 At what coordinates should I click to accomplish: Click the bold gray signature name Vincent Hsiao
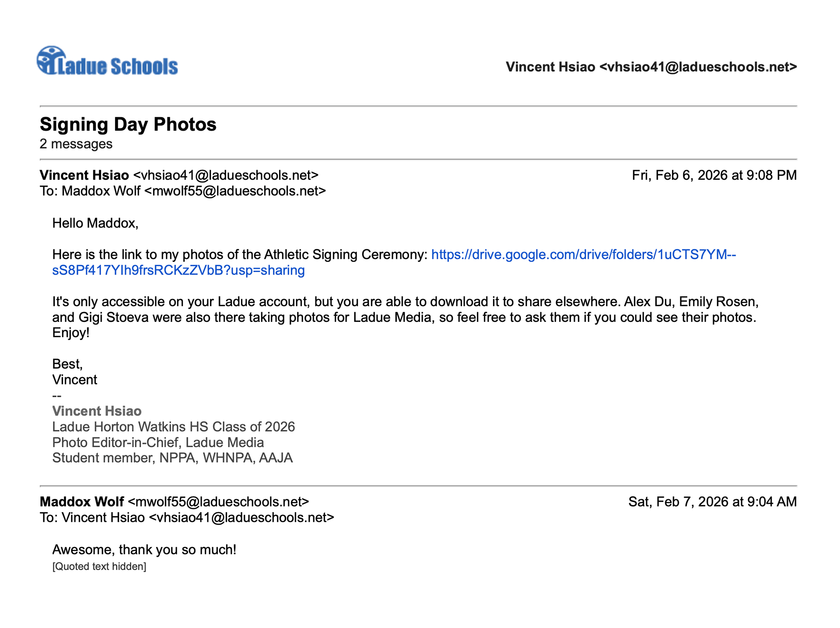[x=97, y=411]
